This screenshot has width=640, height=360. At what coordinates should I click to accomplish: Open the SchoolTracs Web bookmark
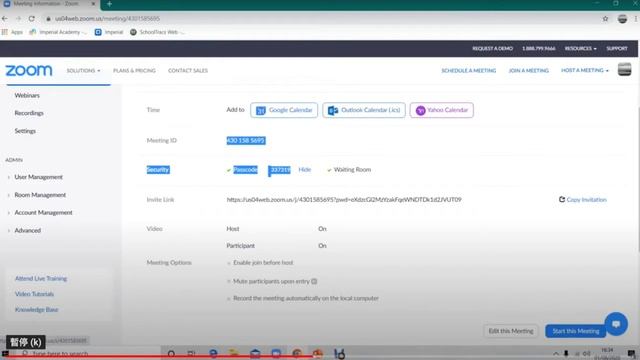pos(157,32)
